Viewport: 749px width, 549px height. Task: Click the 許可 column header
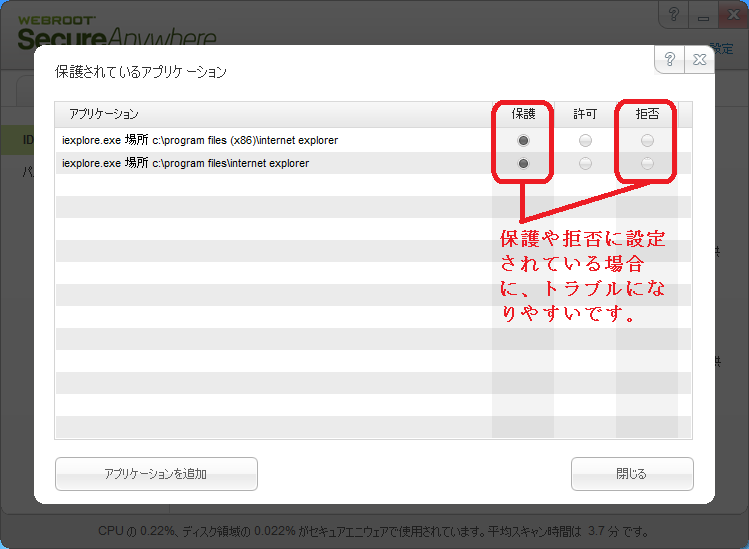(585, 114)
